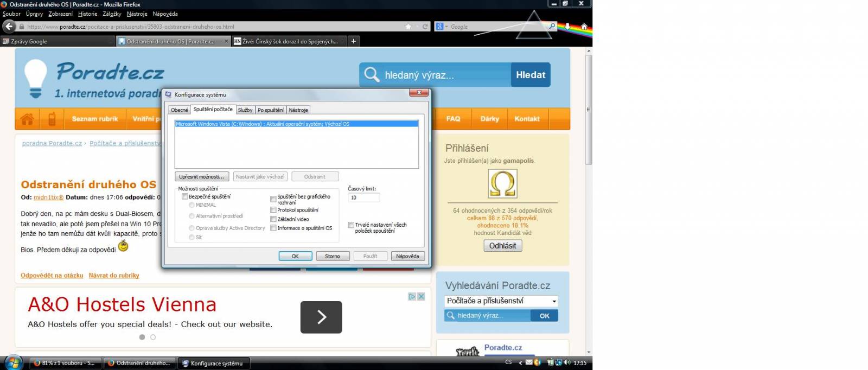
Task: Click the AdChoices icon on the ad
Action: point(412,296)
